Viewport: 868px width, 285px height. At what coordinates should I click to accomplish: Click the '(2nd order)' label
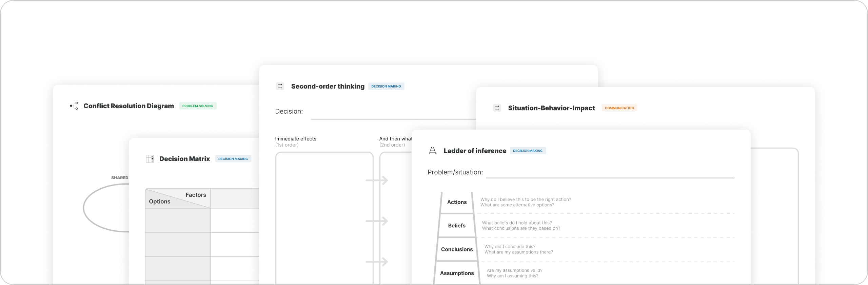(392, 145)
